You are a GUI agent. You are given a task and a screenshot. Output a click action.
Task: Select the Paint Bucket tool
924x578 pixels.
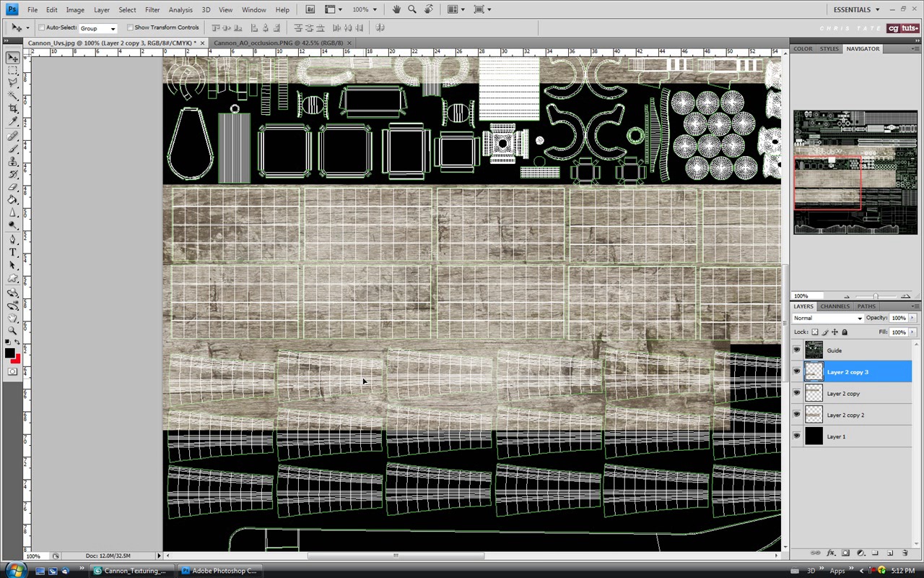tap(13, 199)
